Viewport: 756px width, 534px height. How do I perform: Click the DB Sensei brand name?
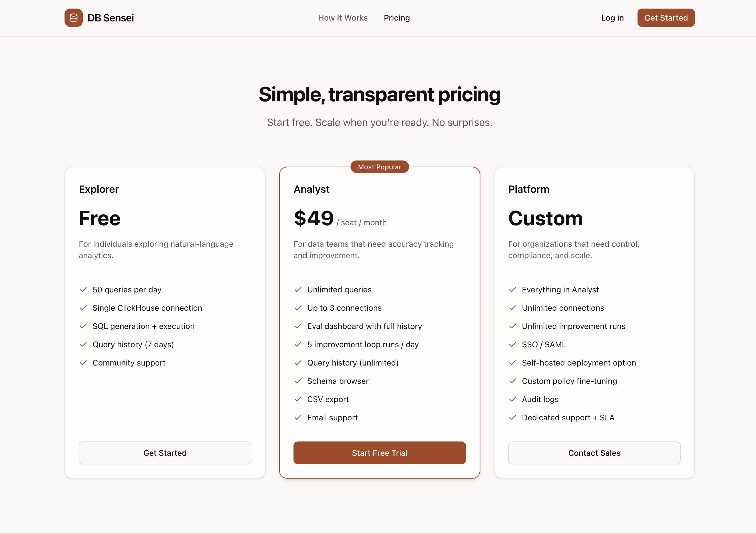111,18
